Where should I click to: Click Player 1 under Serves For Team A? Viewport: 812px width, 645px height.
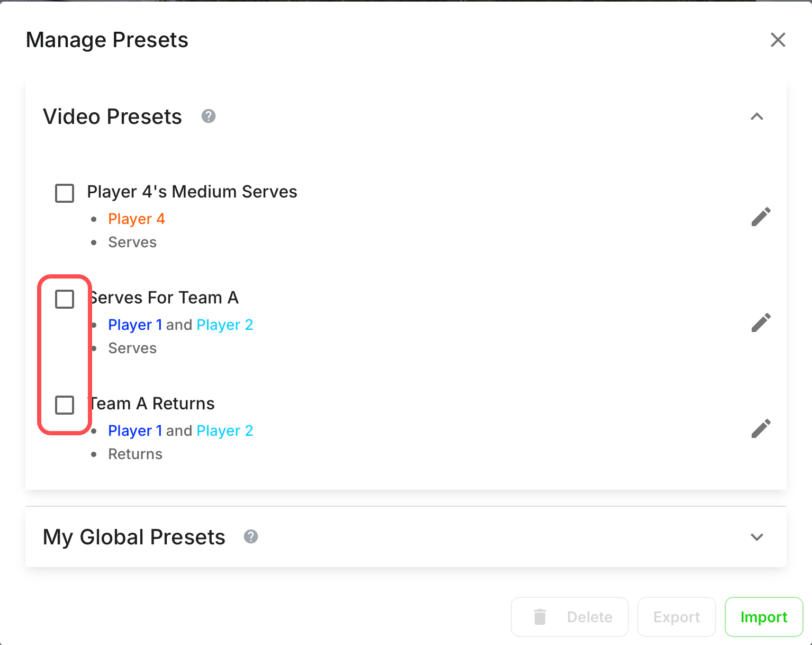tap(135, 325)
